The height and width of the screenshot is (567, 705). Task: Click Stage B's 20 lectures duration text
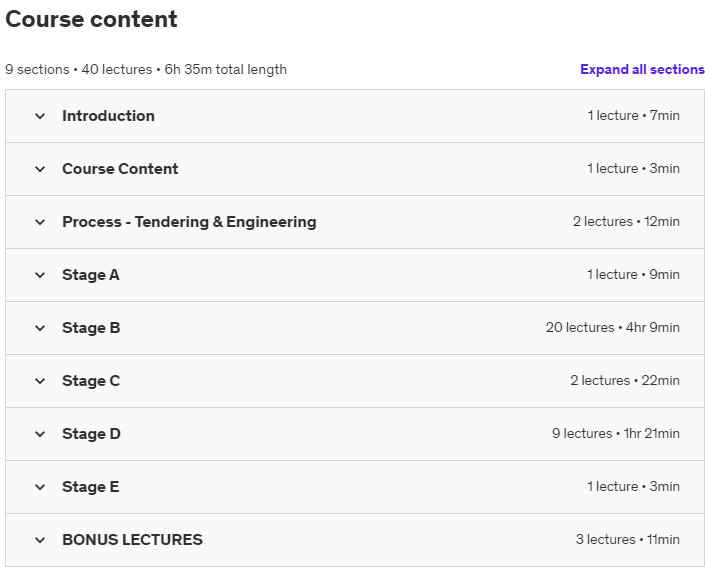[x=613, y=327]
